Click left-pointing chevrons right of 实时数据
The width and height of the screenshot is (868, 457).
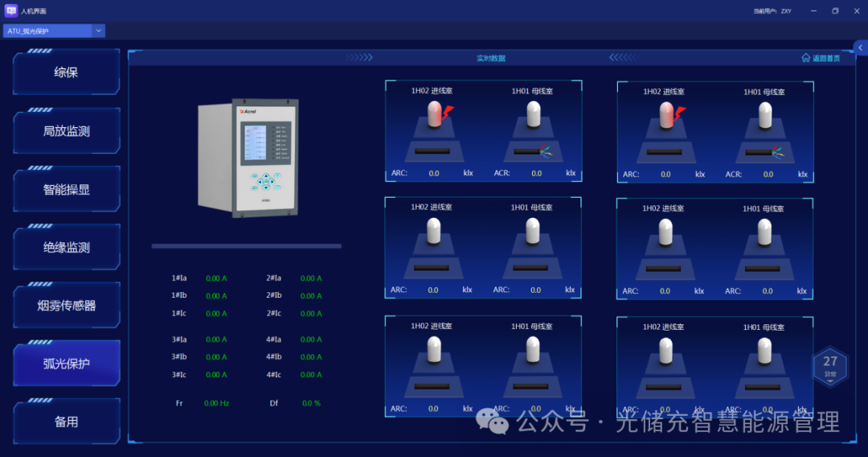624,58
